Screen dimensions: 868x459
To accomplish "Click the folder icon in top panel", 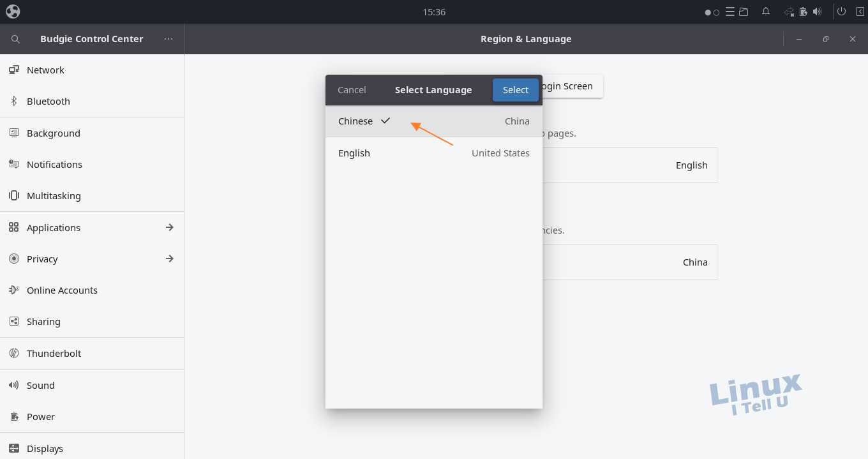I will coord(744,11).
